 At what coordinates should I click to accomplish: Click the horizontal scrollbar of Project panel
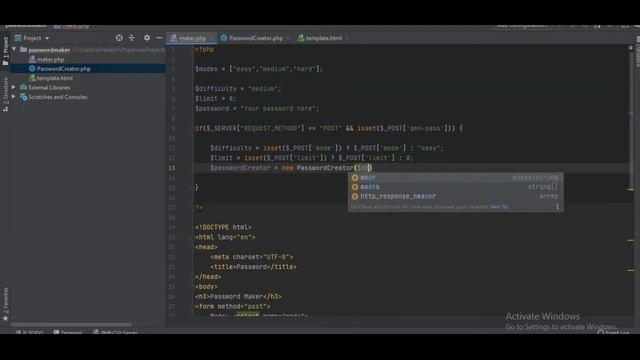(71, 325)
